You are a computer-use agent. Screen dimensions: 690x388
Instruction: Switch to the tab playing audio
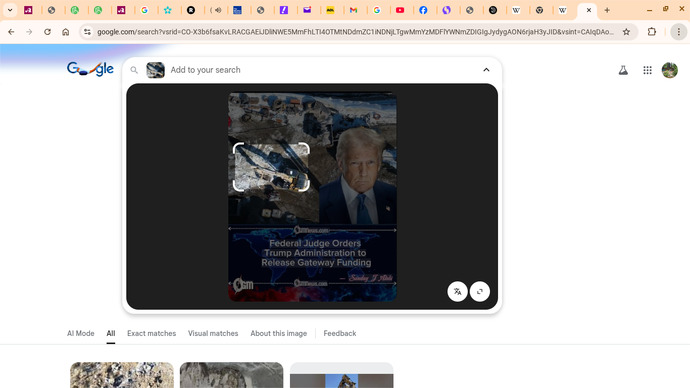coord(216,10)
